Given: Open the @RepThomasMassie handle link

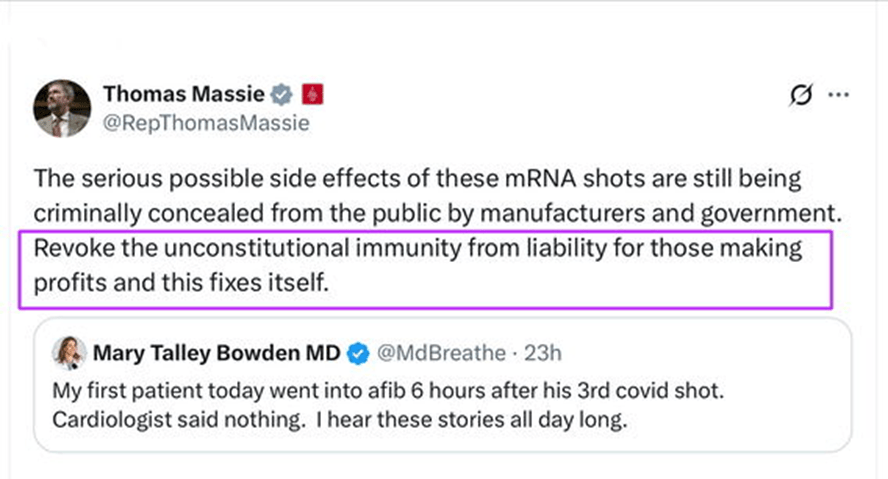Looking at the screenshot, I should coord(206,124).
